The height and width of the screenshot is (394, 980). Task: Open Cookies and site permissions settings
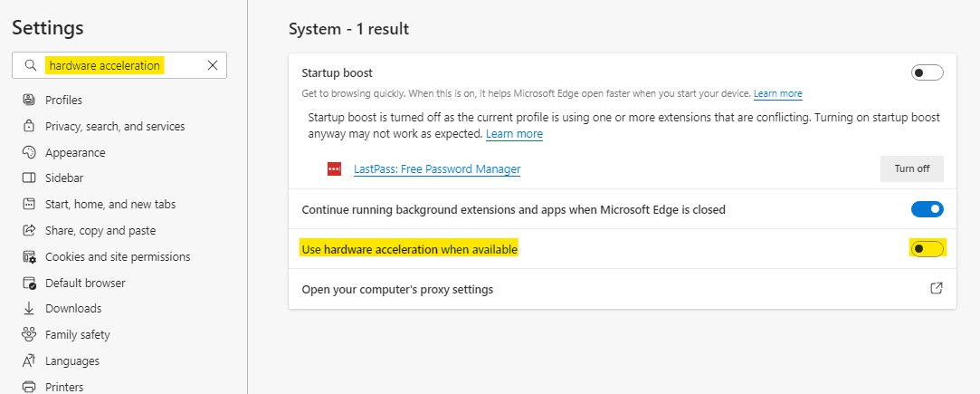(x=118, y=257)
